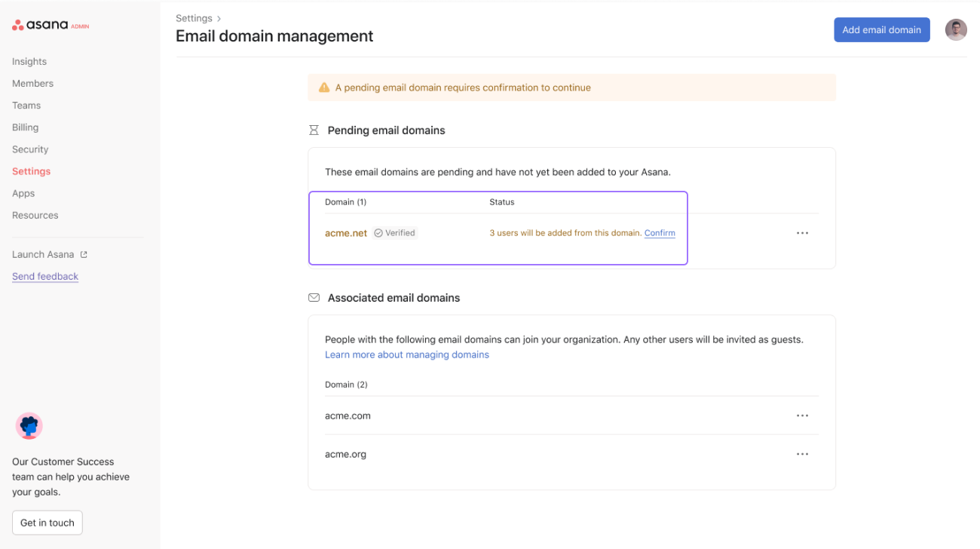Click Settings in the breadcrumb
The height and width of the screenshot is (549, 980).
point(194,18)
